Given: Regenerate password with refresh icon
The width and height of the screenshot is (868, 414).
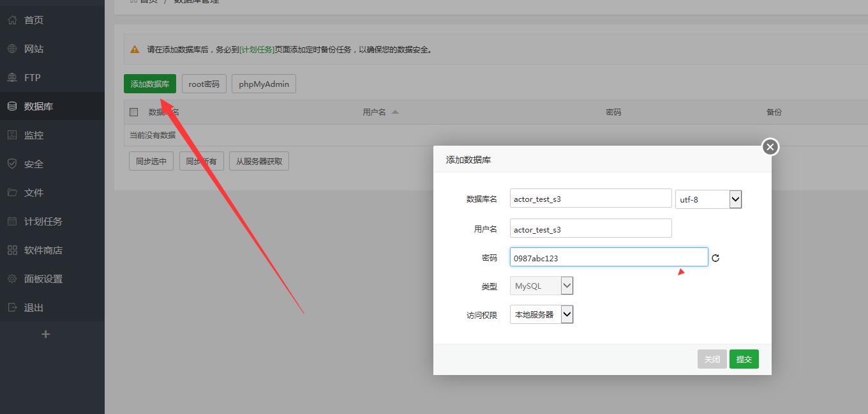Looking at the screenshot, I should [x=715, y=258].
